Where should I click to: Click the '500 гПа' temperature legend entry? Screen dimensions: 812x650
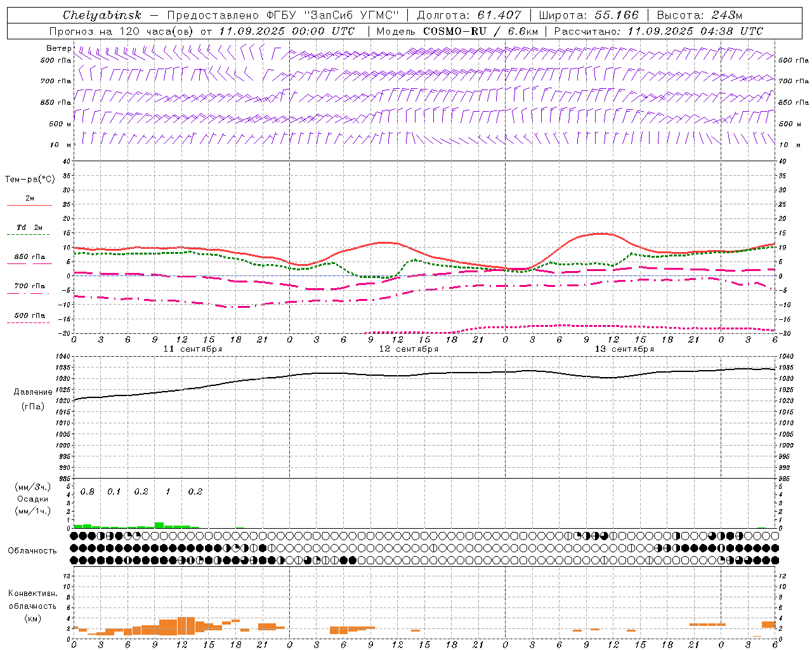click(x=29, y=315)
